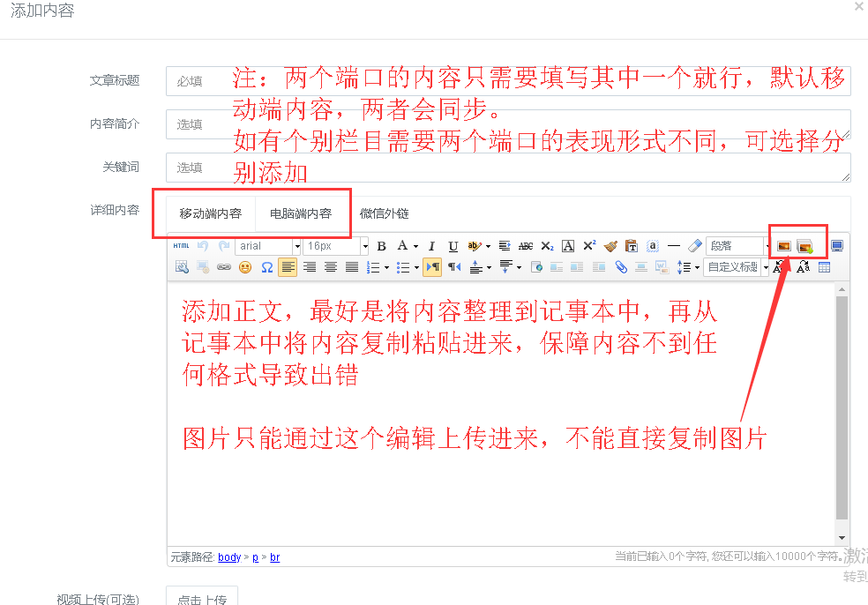Viewport: 868px width, 605px height.
Task: Apply superscript formatting with the X² icon
Action: tap(589, 246)
